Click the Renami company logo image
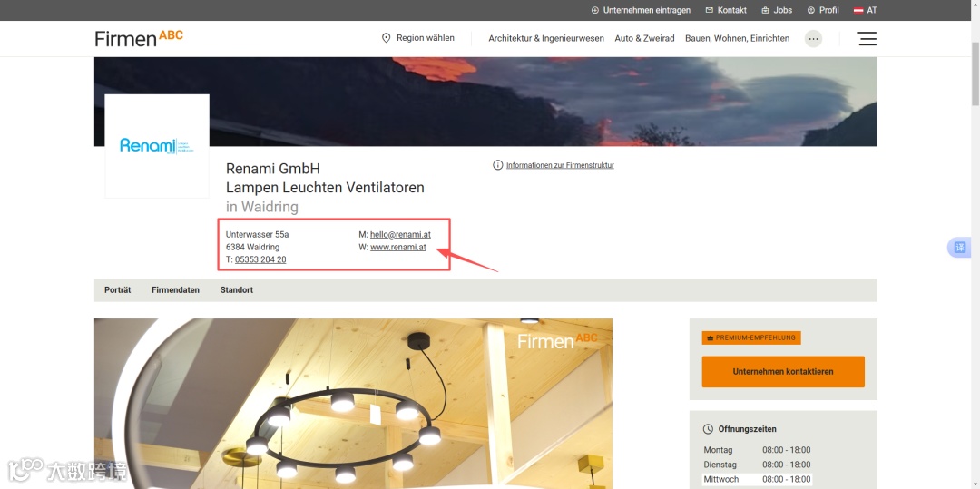This screenshot has width=980, height=489. tap(157, 146)
